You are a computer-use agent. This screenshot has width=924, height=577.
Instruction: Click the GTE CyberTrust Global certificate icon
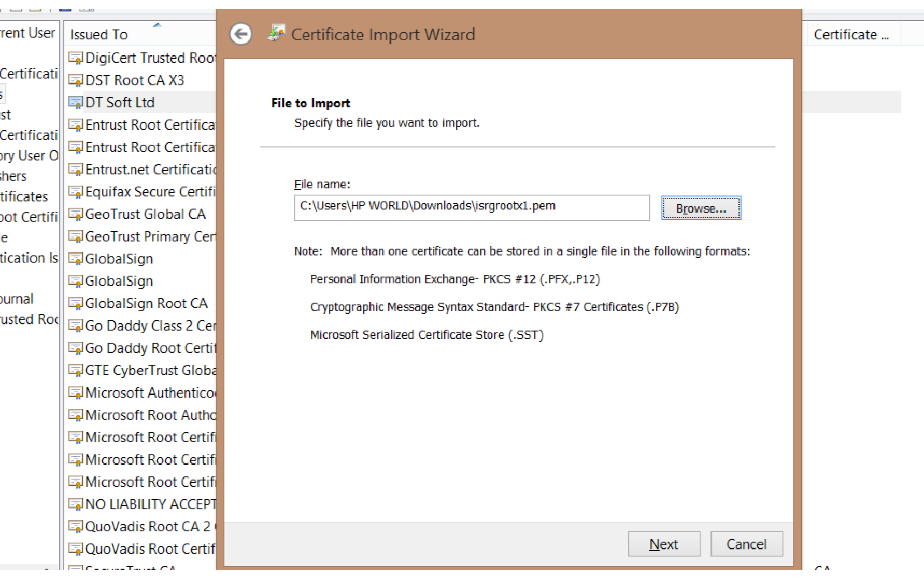coord(76,370)
